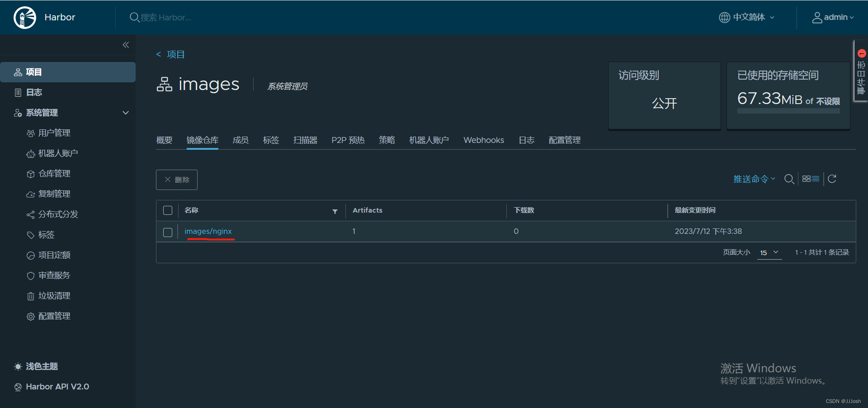This screenshot has height=408, width=868.
Task: Switch to 标签 project tab
Action: pos(271,140)
